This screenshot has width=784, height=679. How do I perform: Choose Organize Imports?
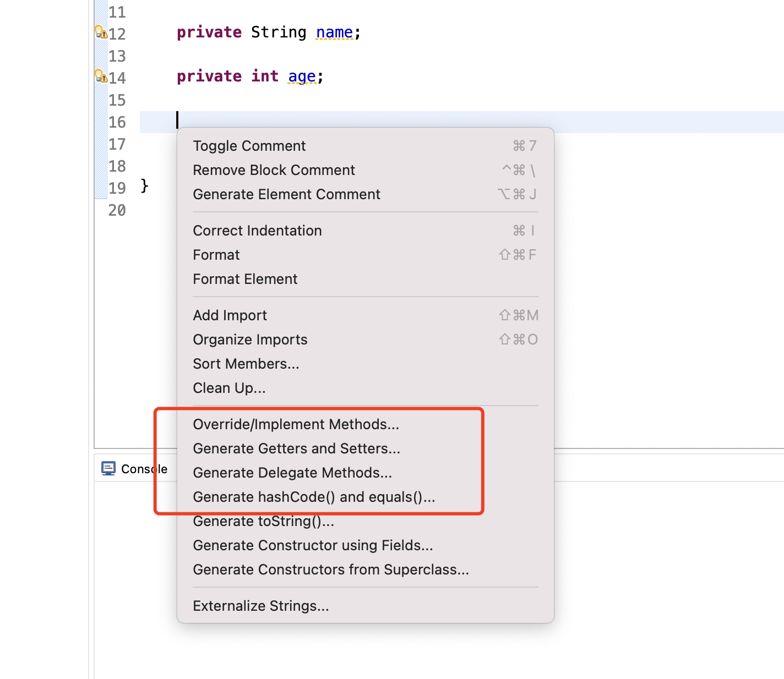point(250,339)
